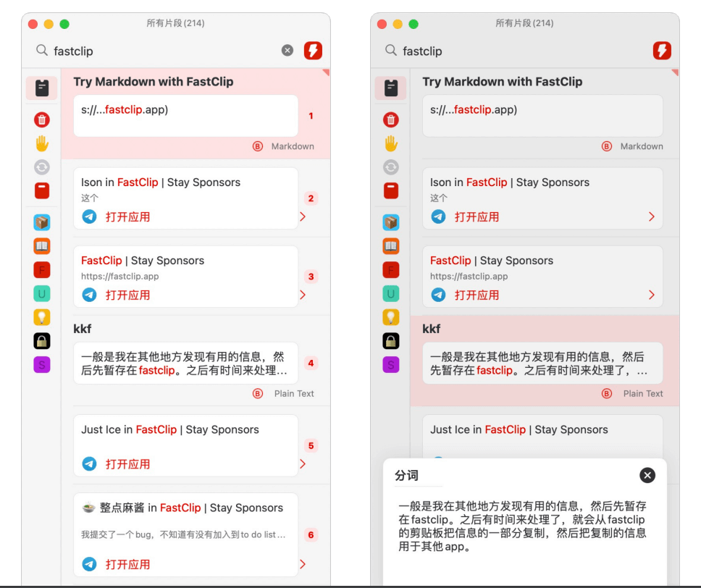Click the 'Markdown' type label in right window

tap(642, 146)
